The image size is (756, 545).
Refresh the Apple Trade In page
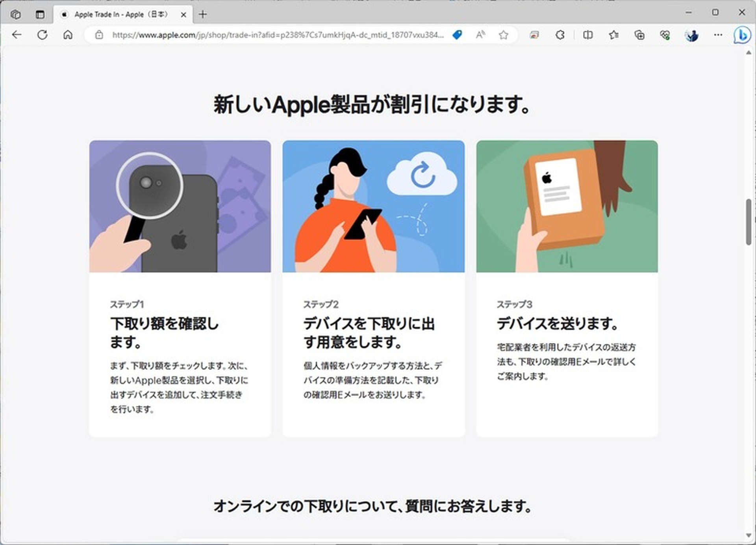(x=41, y=35)
